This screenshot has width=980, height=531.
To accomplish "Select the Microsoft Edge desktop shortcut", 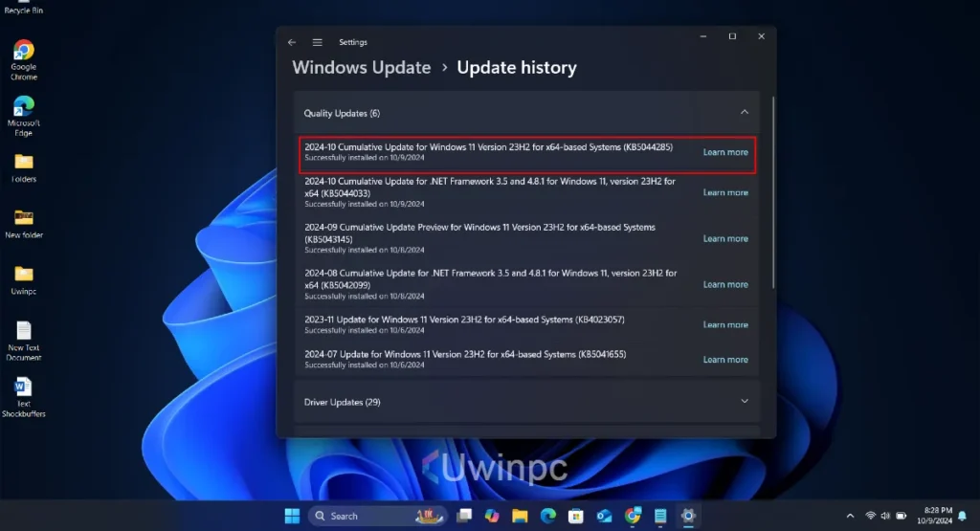I will (24, 116).
